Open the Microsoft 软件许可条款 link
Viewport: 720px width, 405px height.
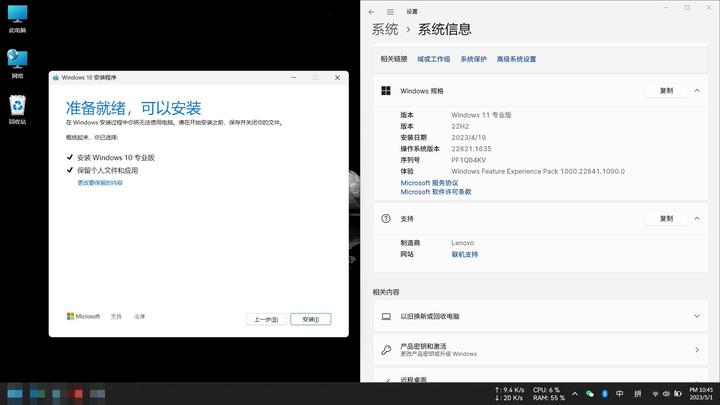(436, 192)
